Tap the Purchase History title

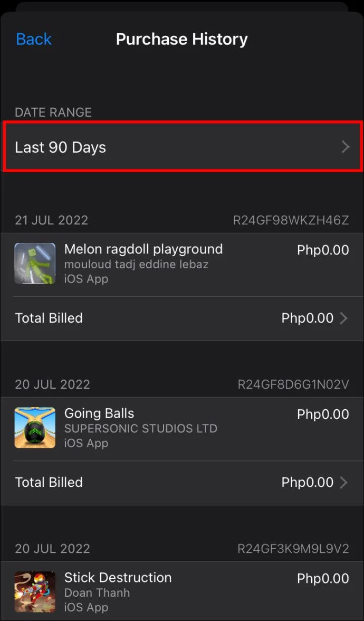182,39
